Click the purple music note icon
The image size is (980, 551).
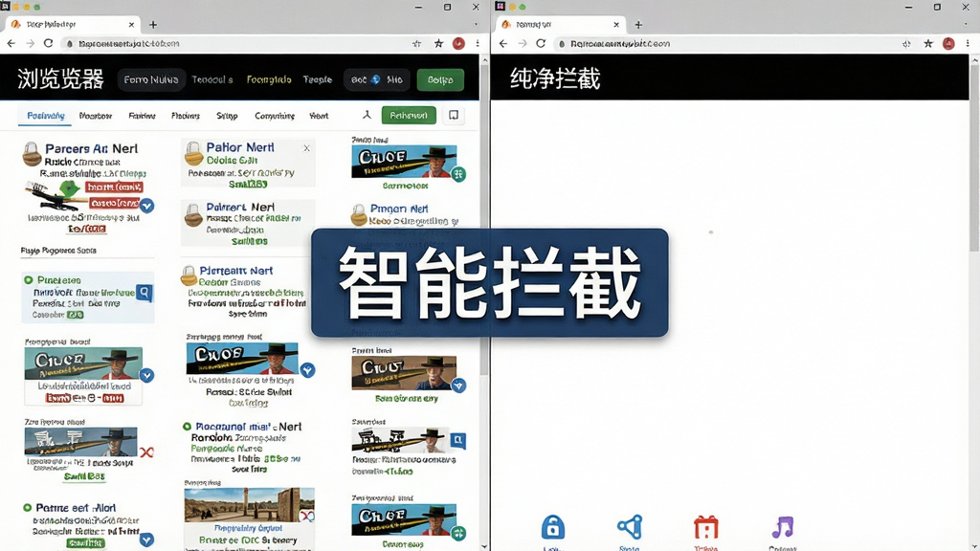click(x=783, y=527)
